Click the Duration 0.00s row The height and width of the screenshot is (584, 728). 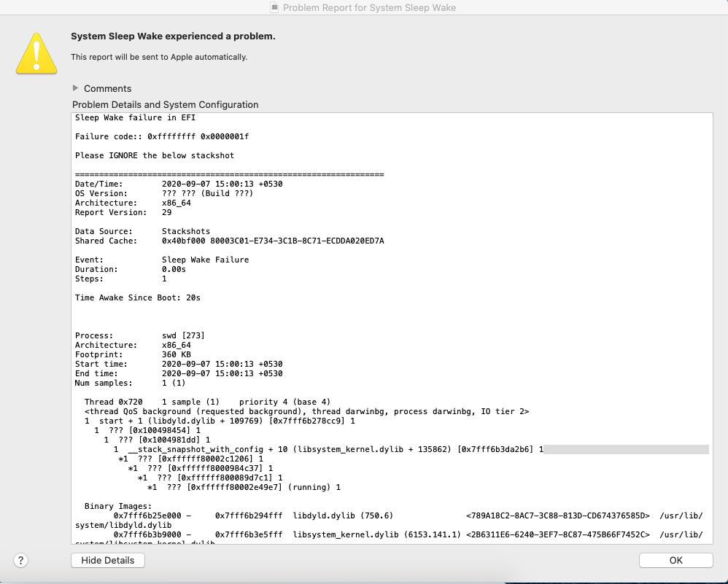click(130, 269)
